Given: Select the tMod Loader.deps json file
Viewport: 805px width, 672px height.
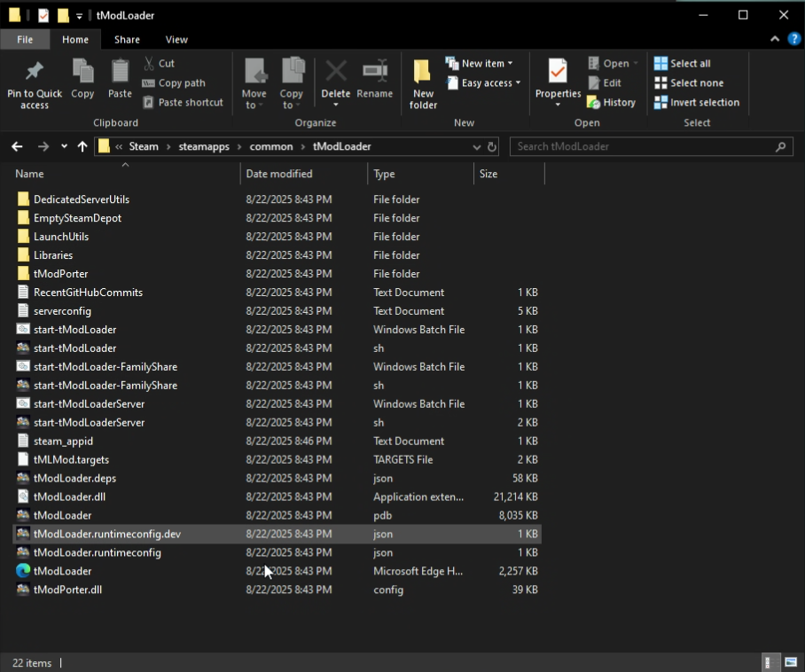Looking at the screenshot, I should pyautogui.click(x=277, y=478).
